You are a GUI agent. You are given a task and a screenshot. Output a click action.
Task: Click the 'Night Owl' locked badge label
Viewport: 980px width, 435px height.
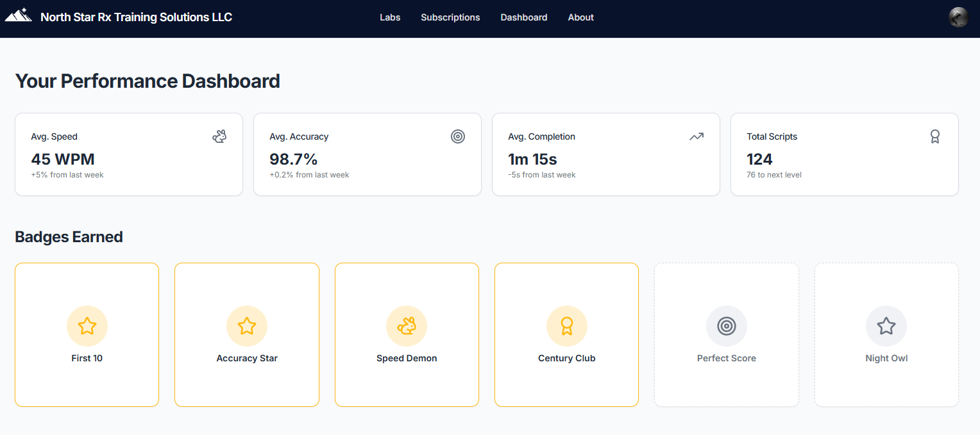886,358
